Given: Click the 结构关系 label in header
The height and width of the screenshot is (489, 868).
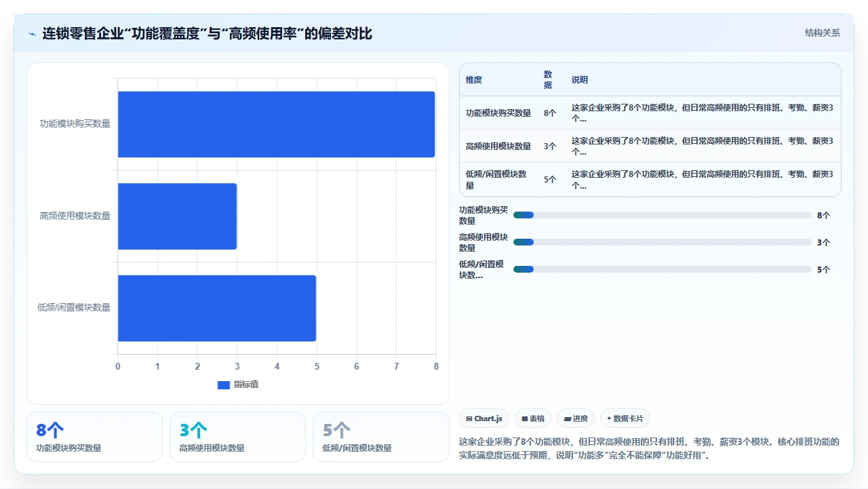Looking at the screenshot, I should coord(823,33).
